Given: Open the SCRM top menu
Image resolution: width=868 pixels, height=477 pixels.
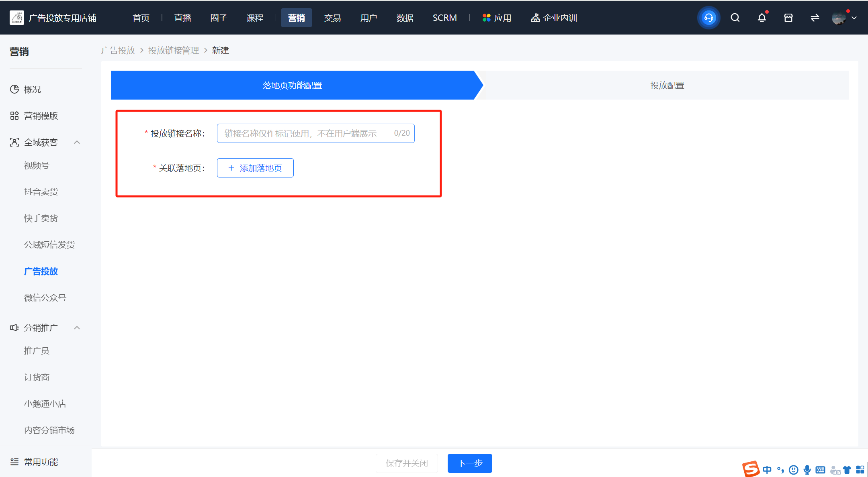Looking at the screenshot, I should [445, 18].
